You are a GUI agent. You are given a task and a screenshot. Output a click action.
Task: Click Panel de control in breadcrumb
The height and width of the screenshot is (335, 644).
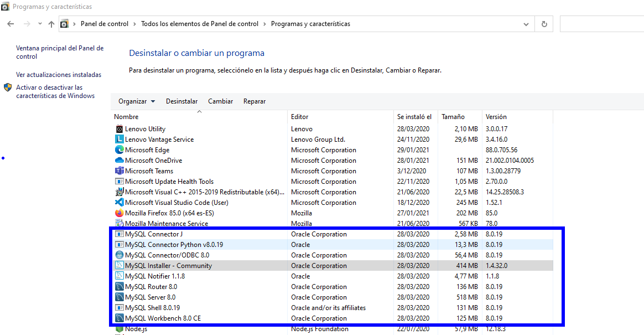click(104, 24)
